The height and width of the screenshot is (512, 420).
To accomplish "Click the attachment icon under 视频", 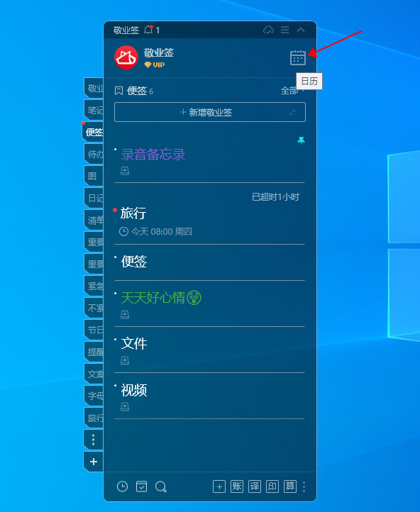I will [125, 406].
